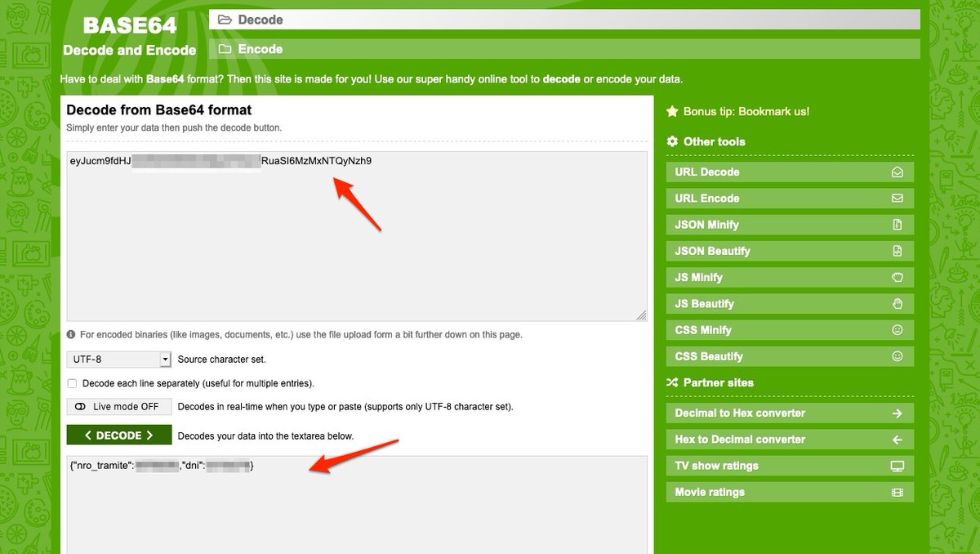
Task: Click the Bonus tip star icon
Action: tap(672, 111)
